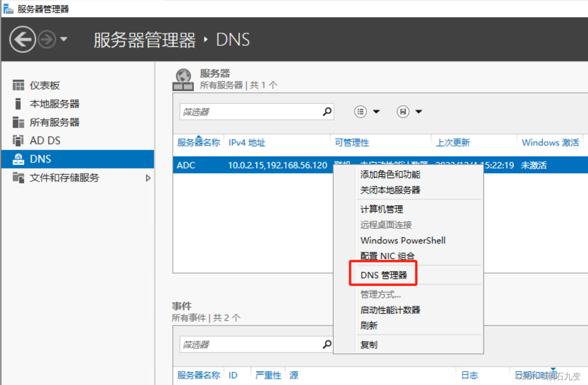The image size is (588, 385).
Task: Click DNS in the header breadcrumb
Action: pos(233,40)
